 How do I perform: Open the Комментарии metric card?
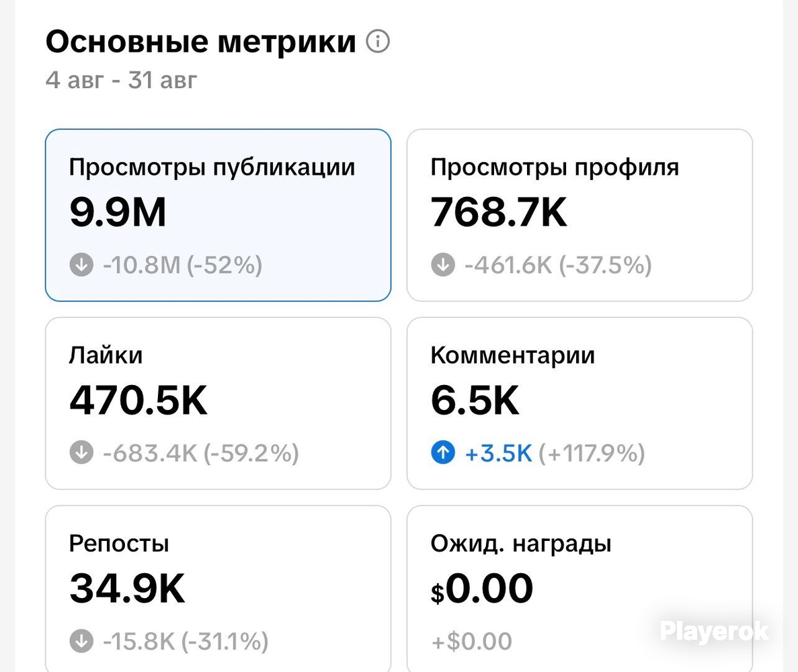(x=580, y=403)
